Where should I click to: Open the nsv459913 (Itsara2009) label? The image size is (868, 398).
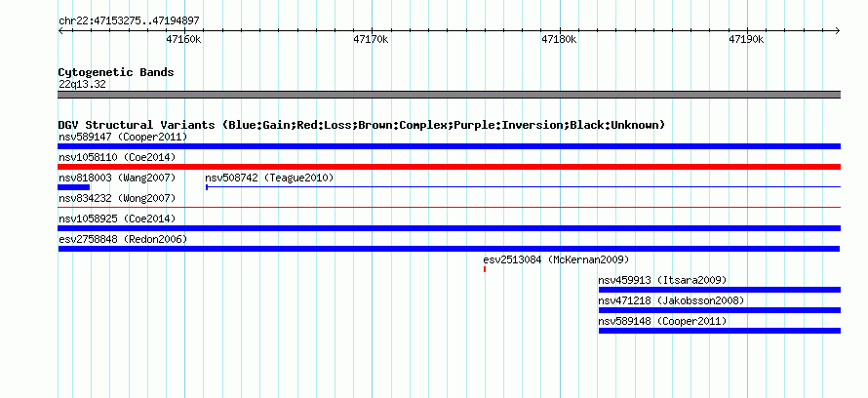(x=662, y=280)
